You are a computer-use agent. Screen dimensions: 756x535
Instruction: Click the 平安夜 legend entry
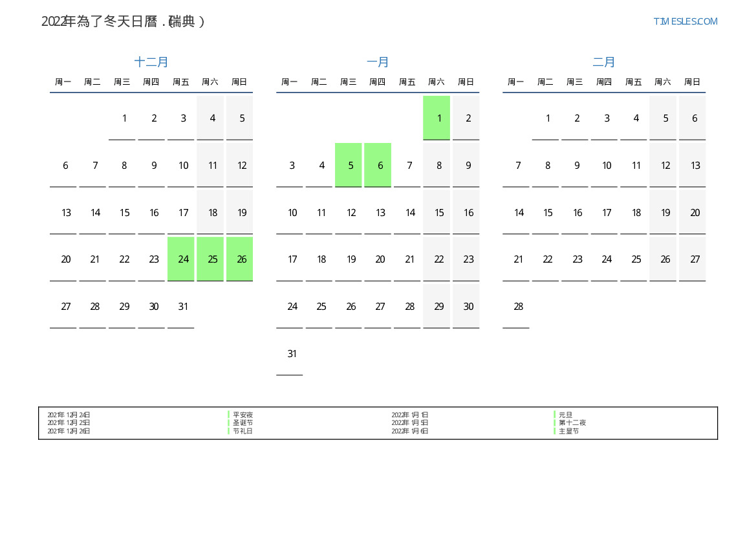(243, 415)
